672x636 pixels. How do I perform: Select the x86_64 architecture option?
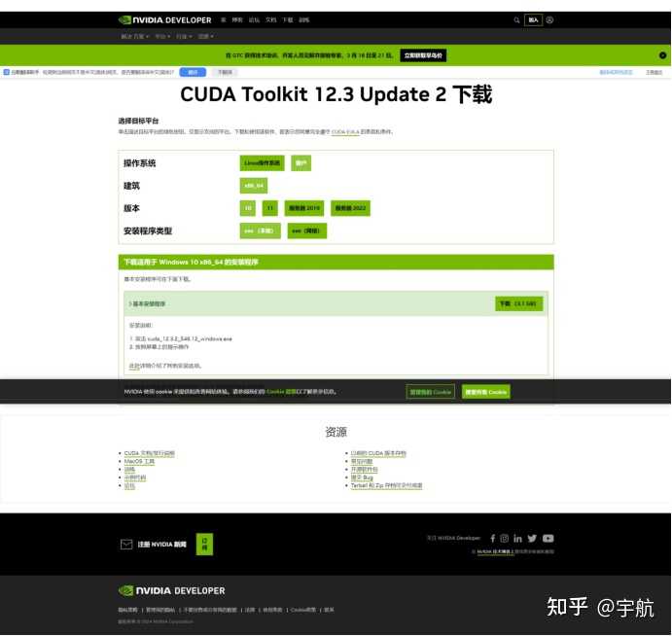click(x=254, y=186)
